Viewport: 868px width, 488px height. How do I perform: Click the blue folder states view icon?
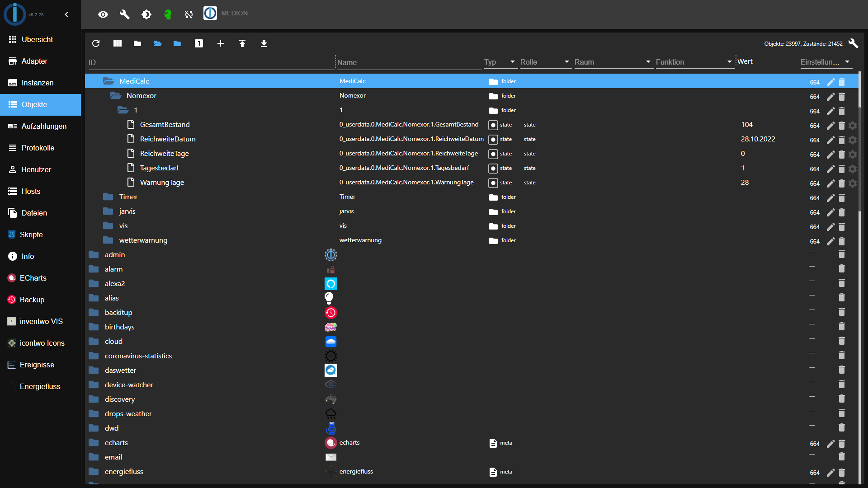(177, 43)
